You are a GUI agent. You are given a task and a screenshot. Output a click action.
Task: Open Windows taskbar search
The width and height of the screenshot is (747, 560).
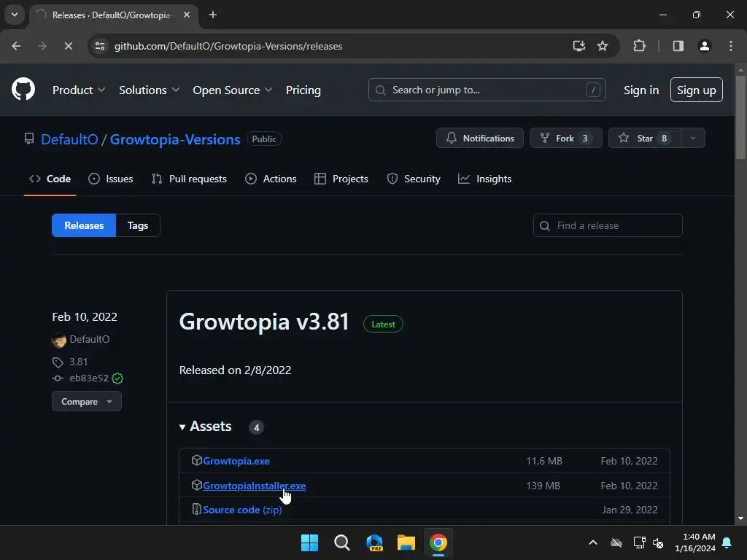[x=341, y=542]
